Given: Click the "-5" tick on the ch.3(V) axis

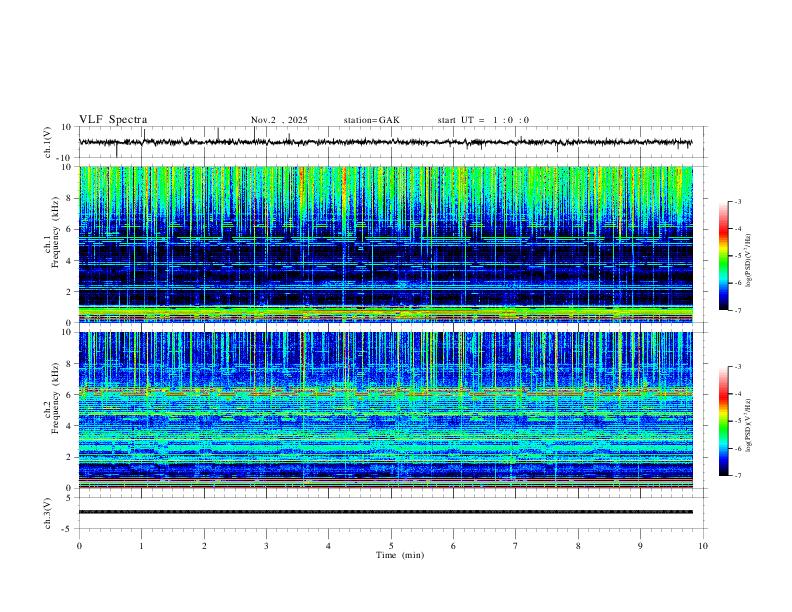Looking at the screenshot, I should (x=68, y=529).
